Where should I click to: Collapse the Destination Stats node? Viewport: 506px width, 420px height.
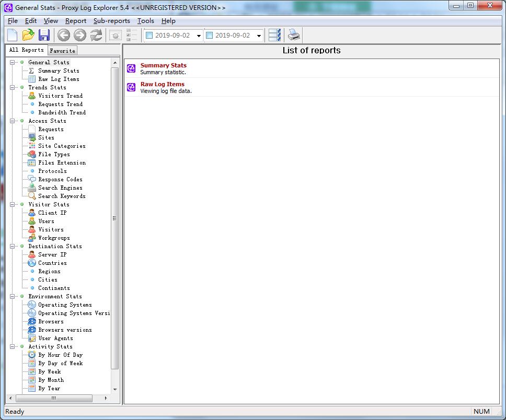click(x=12, y=246)
